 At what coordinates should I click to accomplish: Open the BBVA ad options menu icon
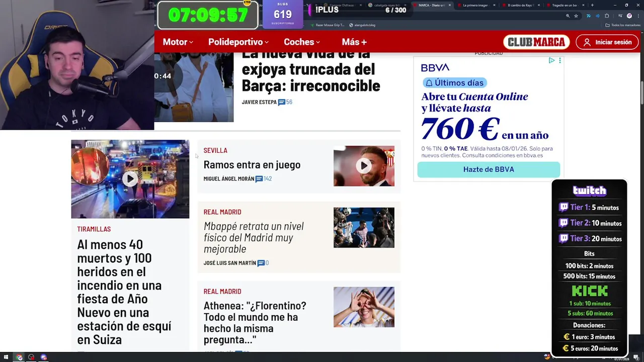coord(559,60)
